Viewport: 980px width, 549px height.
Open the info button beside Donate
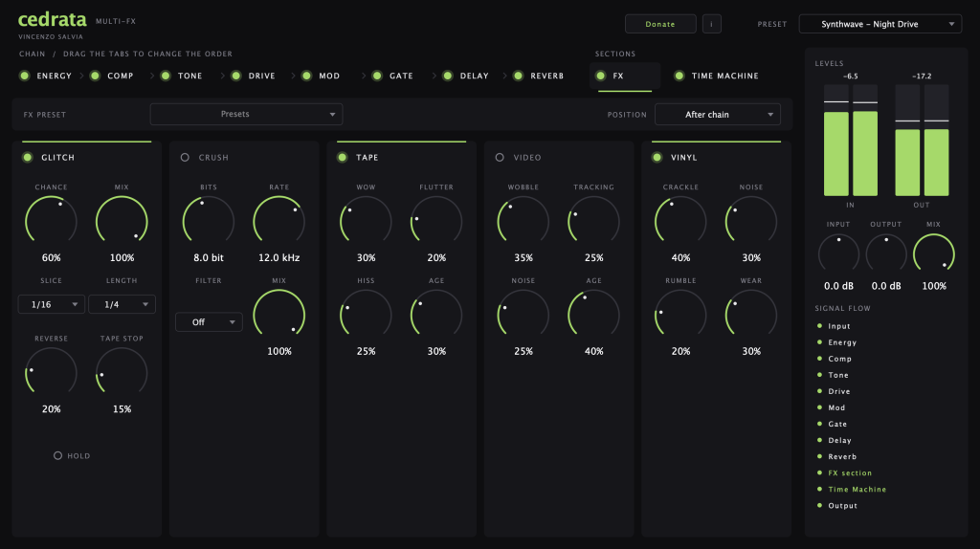[x=711, y=24]
